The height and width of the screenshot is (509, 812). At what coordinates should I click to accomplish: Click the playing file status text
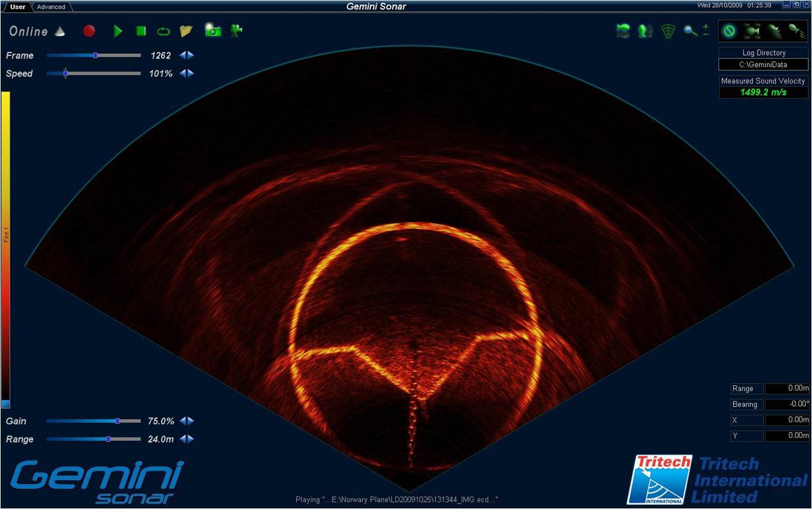(397, 500)
